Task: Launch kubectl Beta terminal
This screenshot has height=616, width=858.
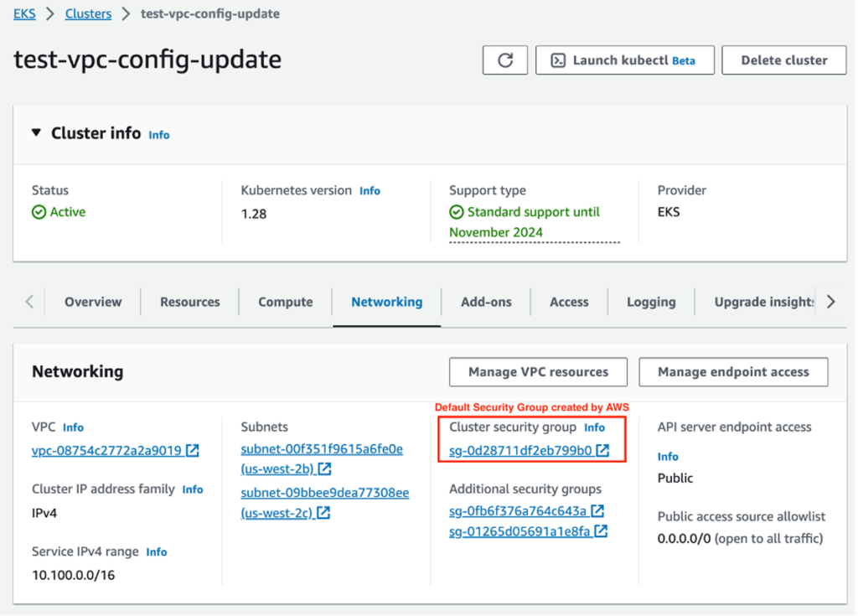Action: pos(624,60)
